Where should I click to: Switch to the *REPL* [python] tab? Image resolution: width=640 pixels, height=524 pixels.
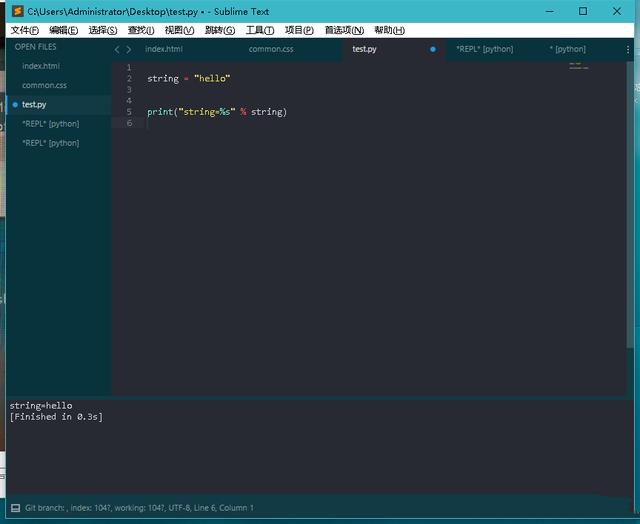(x=484, y=49)
